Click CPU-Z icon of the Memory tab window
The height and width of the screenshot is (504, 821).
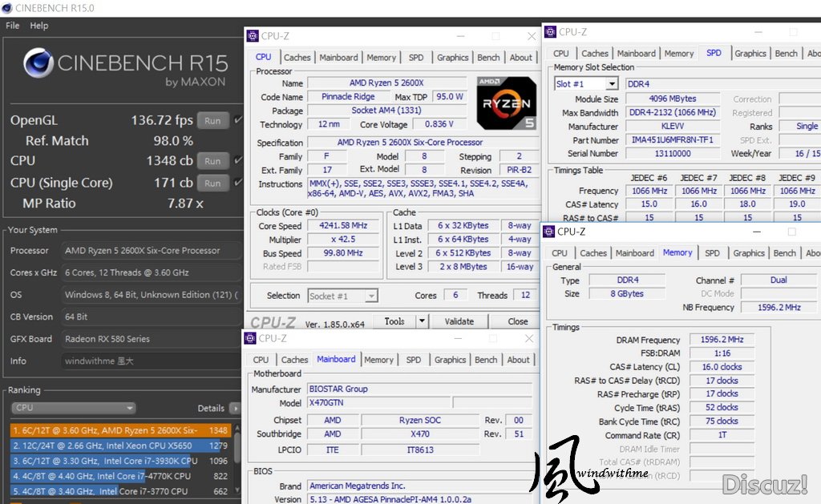point(548,232)
